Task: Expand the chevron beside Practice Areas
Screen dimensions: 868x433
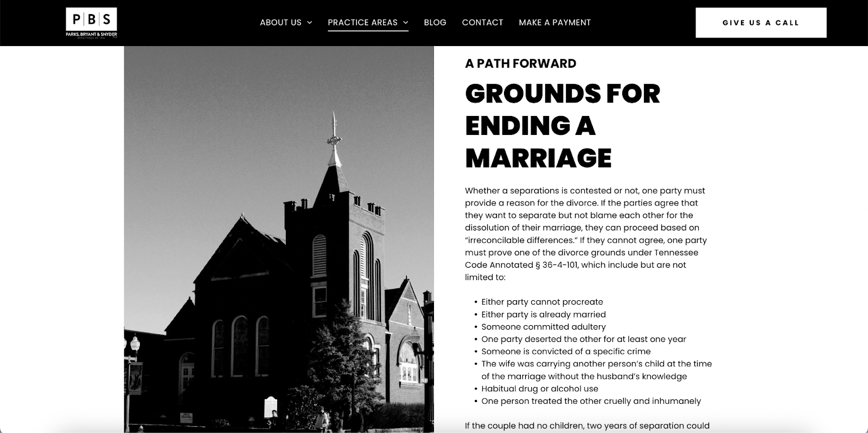Action: point(405,23)
